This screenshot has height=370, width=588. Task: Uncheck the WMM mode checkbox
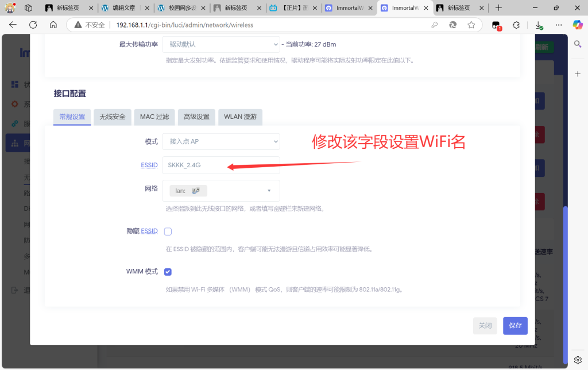coord(168,272)
